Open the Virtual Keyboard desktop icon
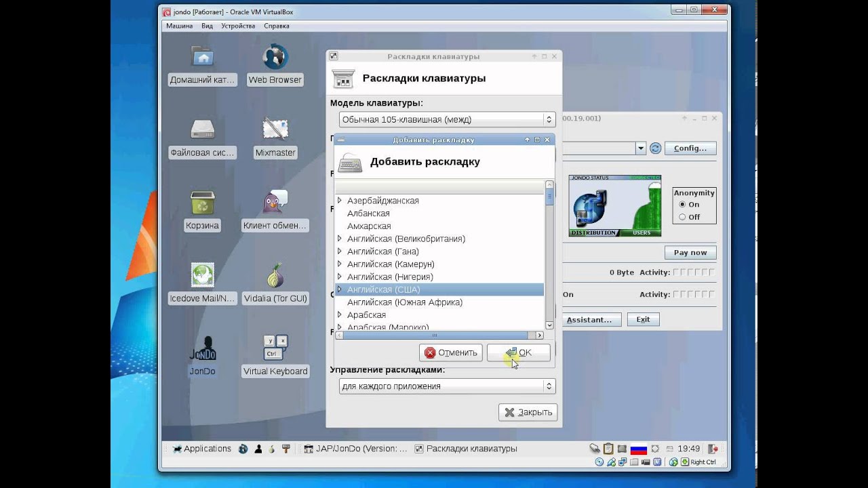Screen dimensions: 868x488 (275, 356)
